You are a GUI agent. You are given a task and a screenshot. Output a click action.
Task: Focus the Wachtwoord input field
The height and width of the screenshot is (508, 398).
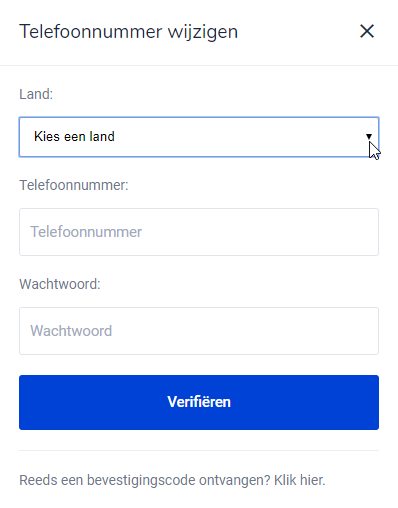click(199, 331)
